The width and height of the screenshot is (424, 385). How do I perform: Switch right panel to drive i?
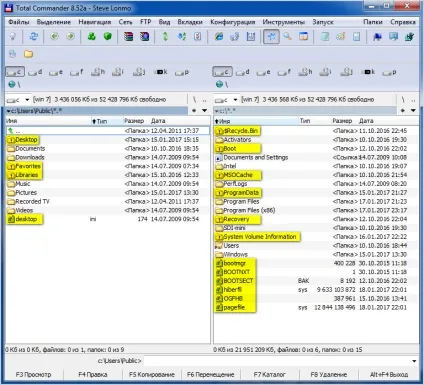coord(326,72)
